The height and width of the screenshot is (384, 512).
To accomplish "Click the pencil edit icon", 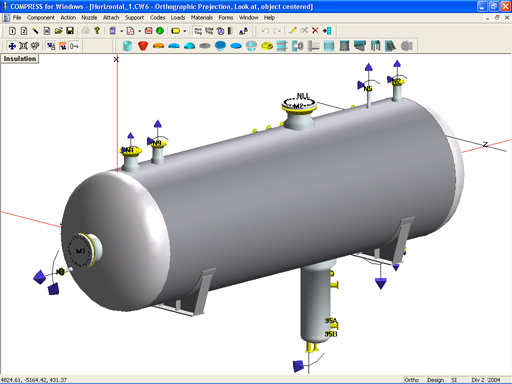I will pos(292,31).
